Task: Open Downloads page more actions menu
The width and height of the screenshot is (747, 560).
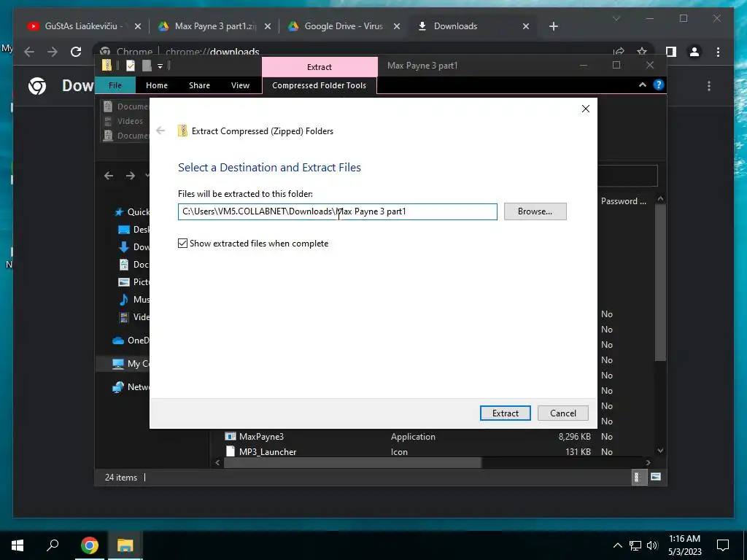Action: (709, 86)
